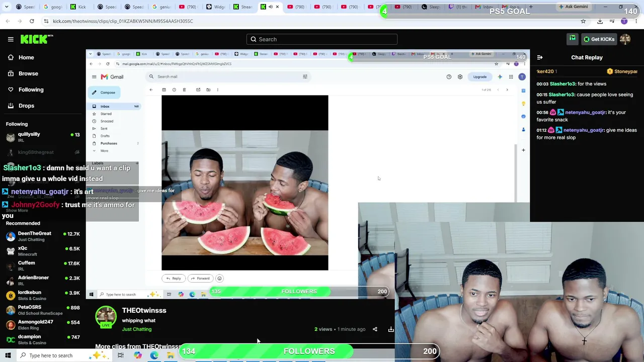644x362 pixels.
Task: Open Browse in the Kick sidebar
Action: click(28, 73)
